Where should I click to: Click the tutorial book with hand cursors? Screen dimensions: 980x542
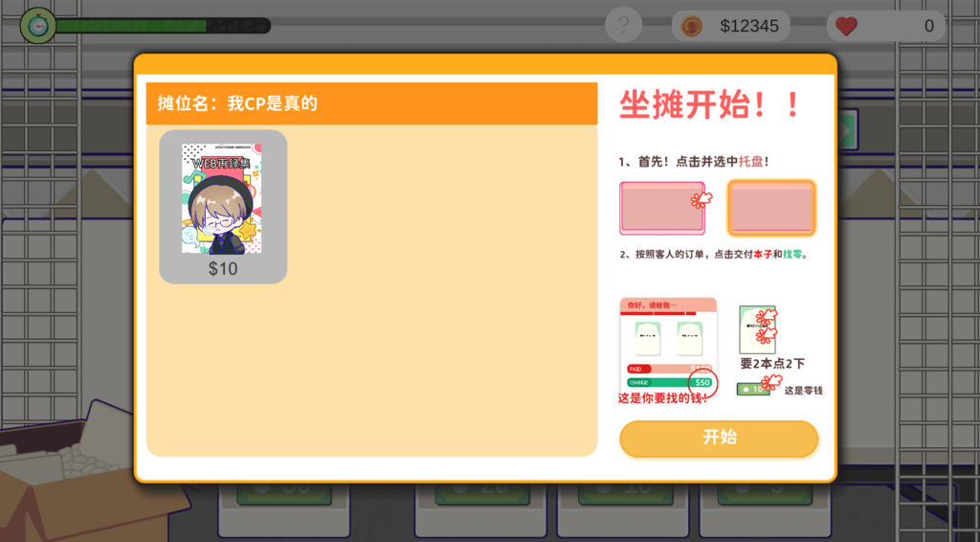(x=758, y=329)
